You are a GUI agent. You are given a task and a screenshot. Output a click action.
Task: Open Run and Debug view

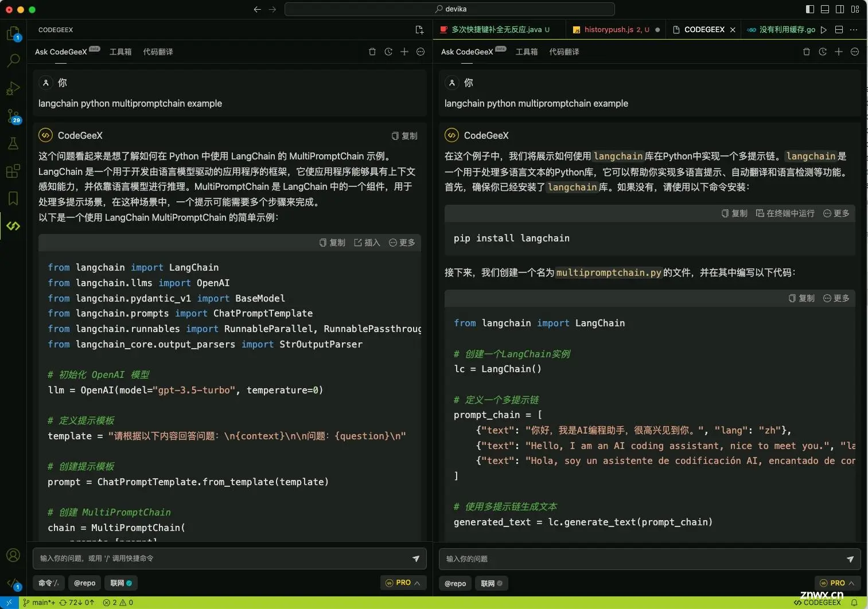point(13,88)
